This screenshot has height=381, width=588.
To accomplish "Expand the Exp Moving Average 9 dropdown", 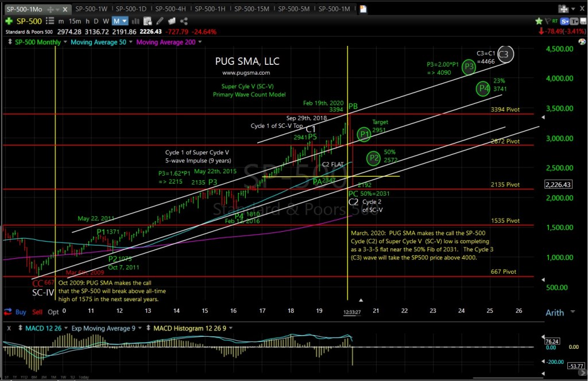I will coord(140,328).
